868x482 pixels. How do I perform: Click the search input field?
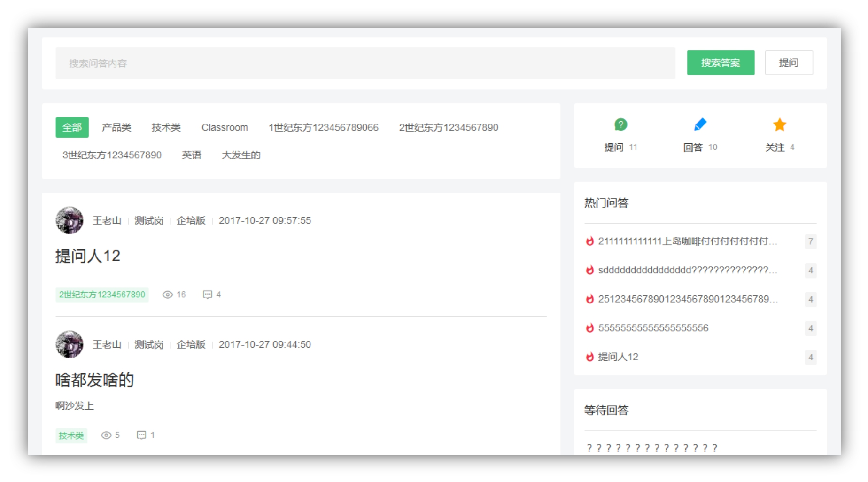point(329,62)
